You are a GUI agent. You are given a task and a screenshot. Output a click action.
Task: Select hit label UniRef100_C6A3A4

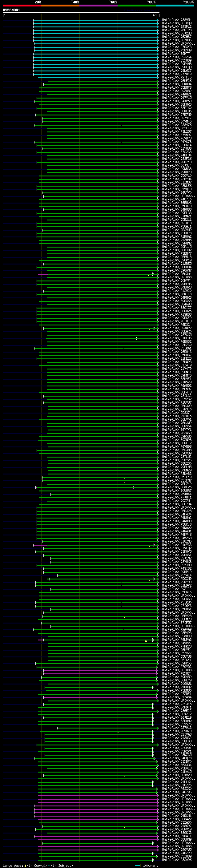176,274
